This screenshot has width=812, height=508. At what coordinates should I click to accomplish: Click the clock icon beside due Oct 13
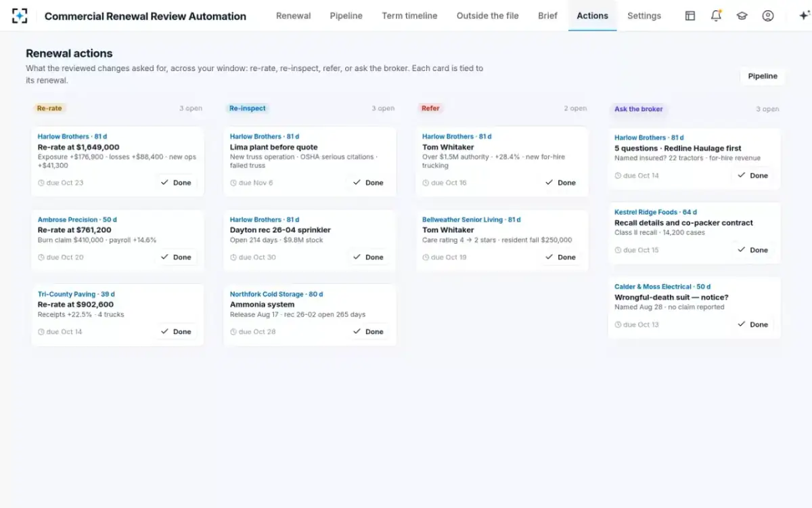coord(618,324)
